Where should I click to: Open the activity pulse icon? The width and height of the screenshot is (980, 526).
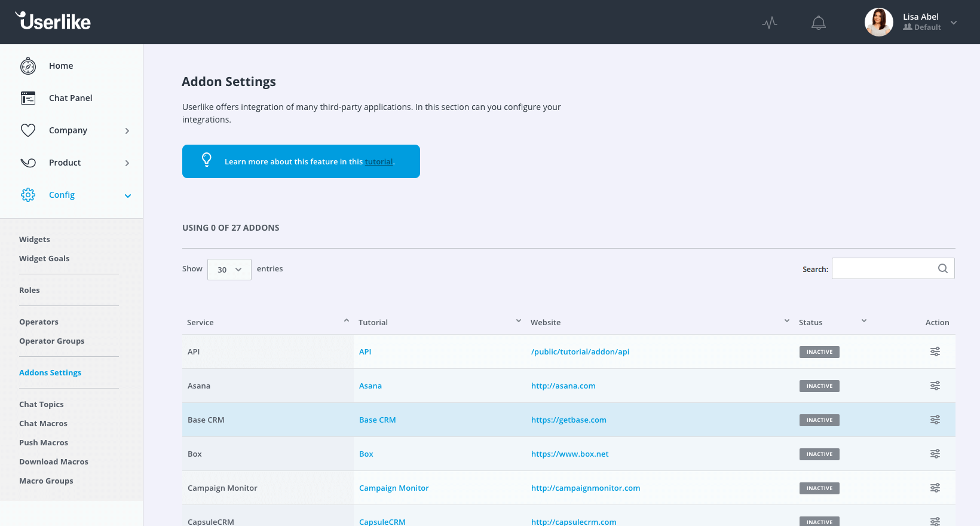pyautogui.click(x=770, y=23)
